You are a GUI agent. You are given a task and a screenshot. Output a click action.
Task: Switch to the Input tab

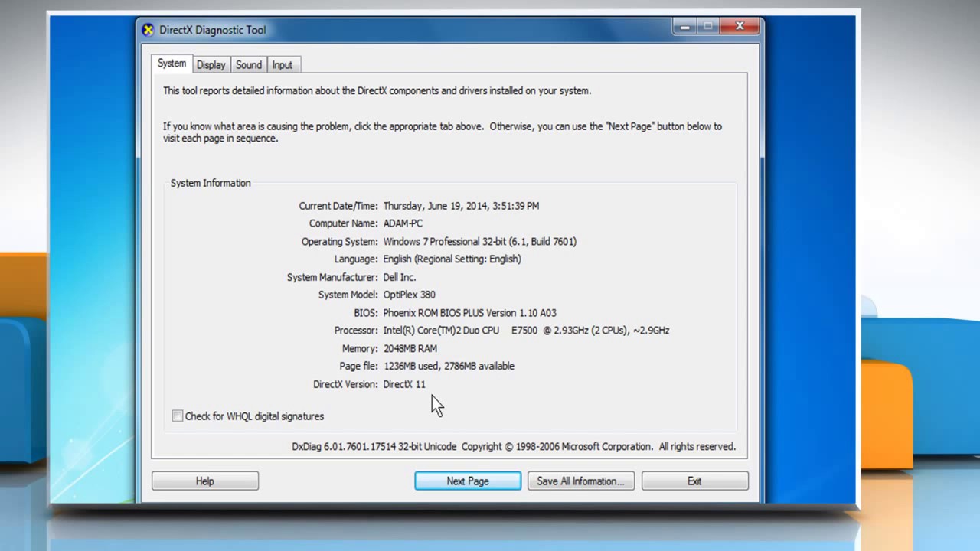(283, 65)
